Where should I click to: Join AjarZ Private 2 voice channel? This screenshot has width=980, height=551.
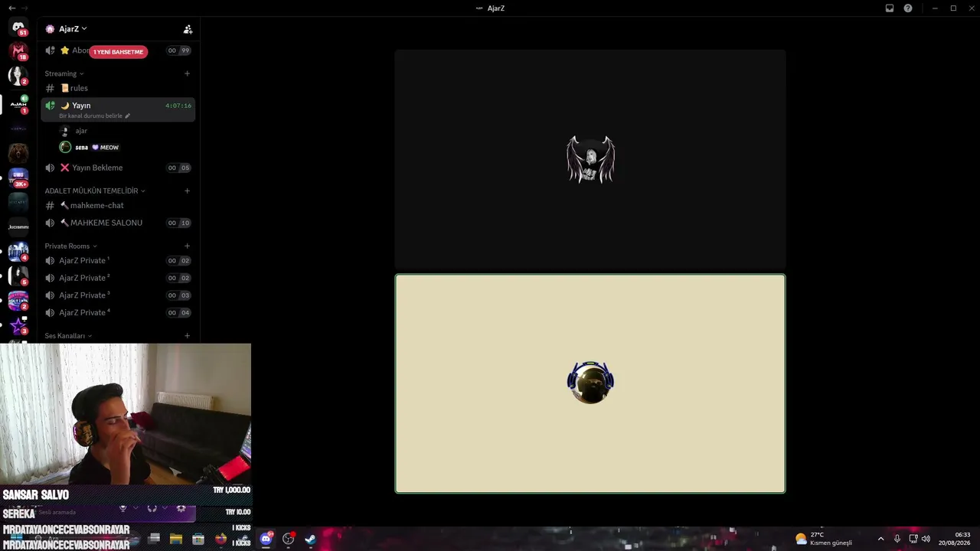(118, 278)
